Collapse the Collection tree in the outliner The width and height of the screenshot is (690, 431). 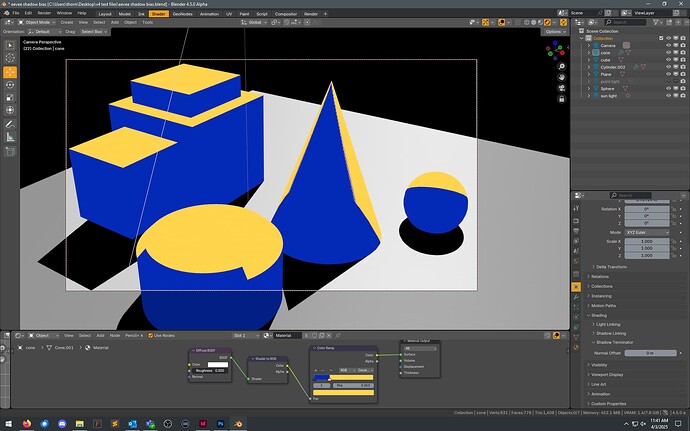582,38
